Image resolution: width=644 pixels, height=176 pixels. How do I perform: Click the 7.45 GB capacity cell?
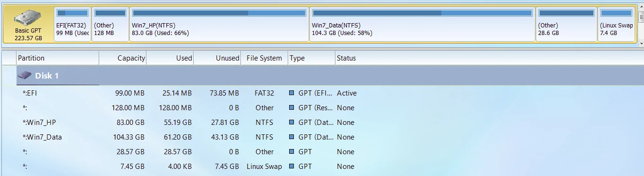coord(132,167)
